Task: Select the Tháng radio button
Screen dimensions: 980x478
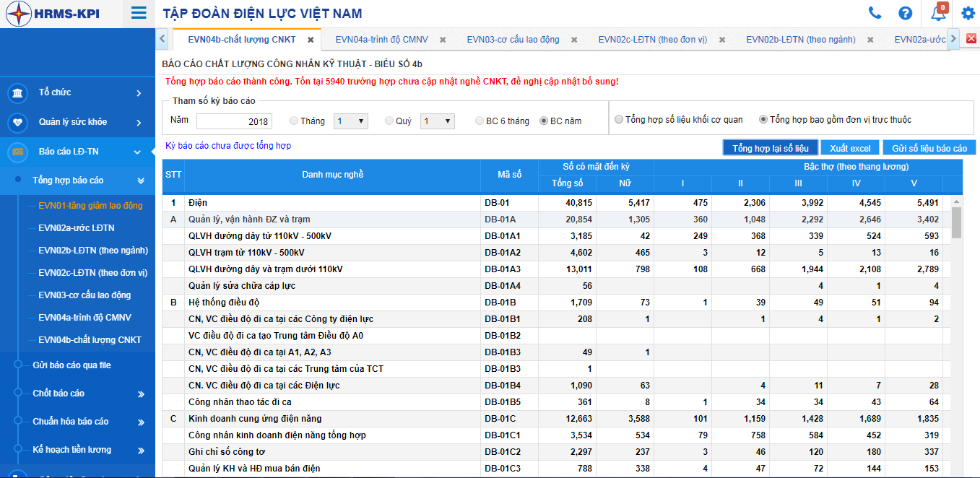Action: 293,121
